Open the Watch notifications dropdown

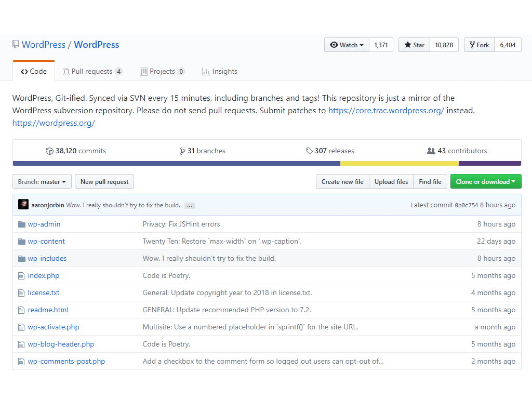point(347,45)
